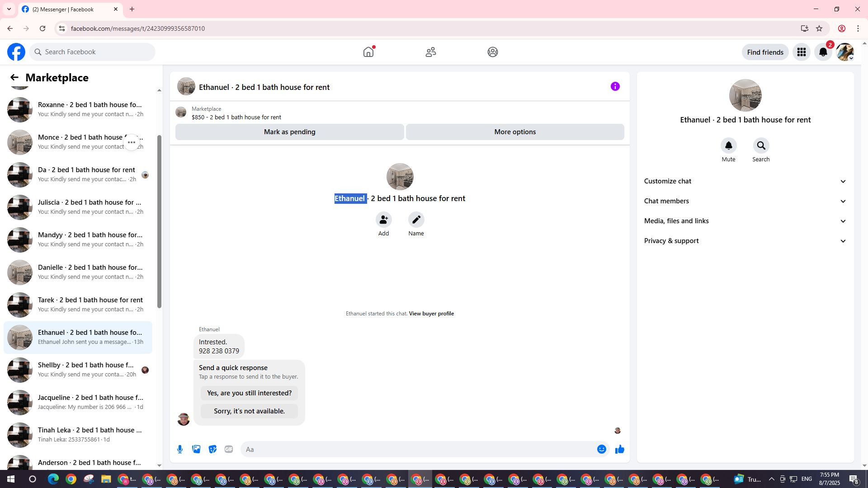868x488 pixels.
Task: Click the ENG language indicator
Action: pyautogui.click(x=807, y=479)
